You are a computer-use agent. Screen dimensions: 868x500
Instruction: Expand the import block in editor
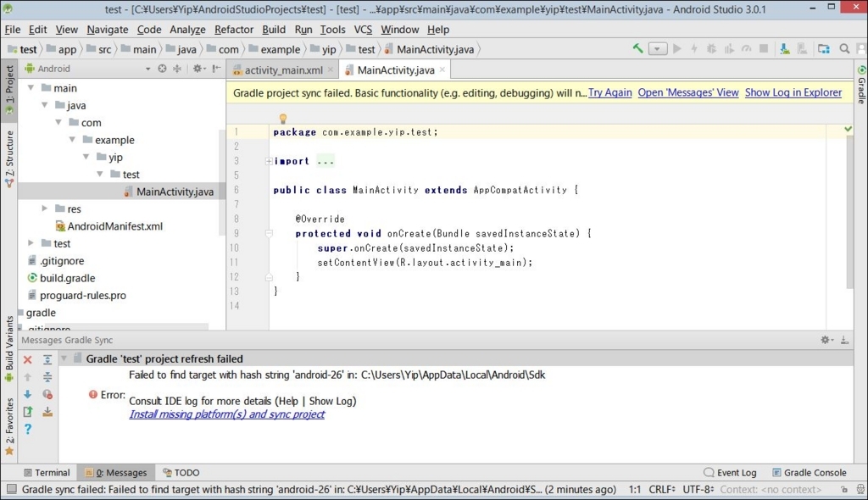[x=269, y=161]
